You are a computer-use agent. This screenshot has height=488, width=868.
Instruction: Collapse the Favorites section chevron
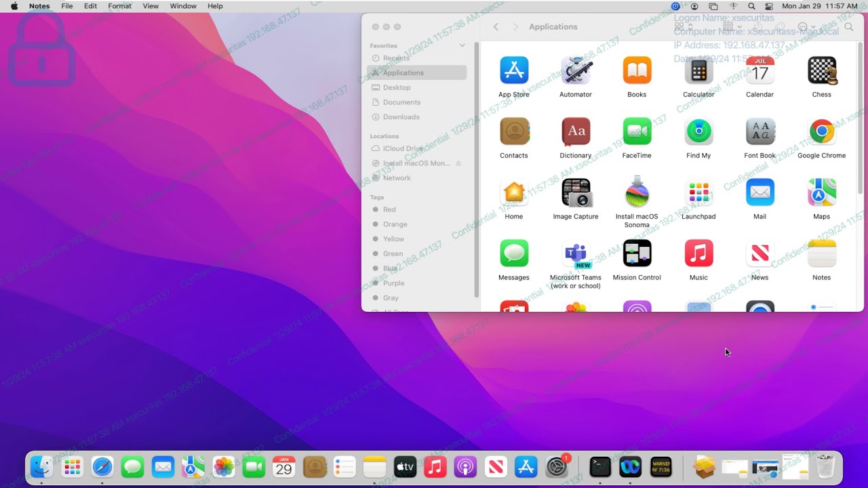(x=462, y=45)
